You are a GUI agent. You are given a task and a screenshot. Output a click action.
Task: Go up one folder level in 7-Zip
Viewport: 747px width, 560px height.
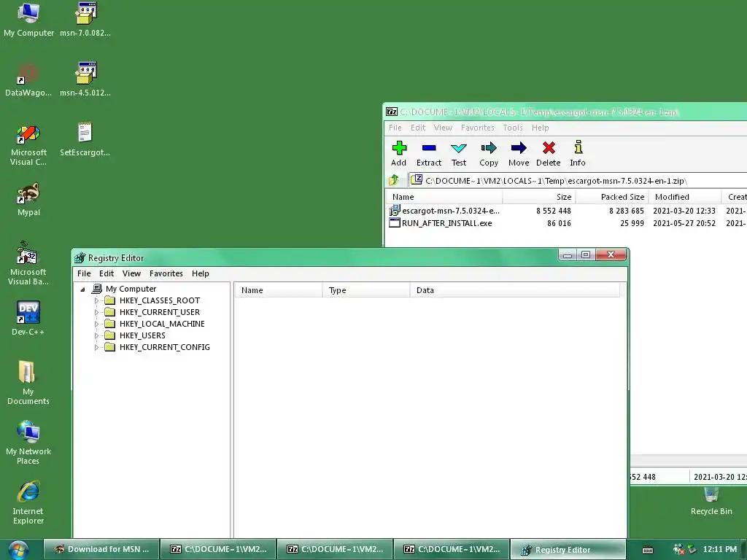tap(394, 181)
